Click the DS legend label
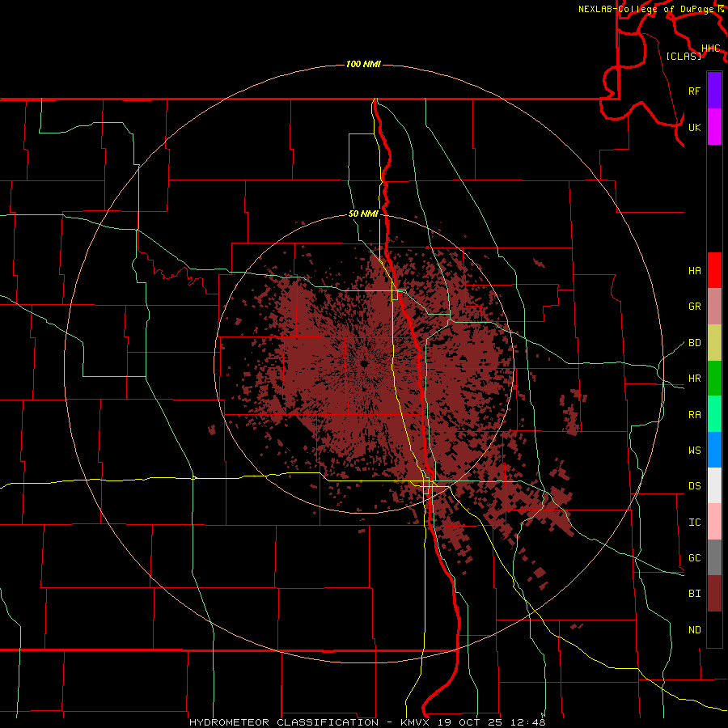This screenshot has width=728, height=728. [x=694, y=486]
